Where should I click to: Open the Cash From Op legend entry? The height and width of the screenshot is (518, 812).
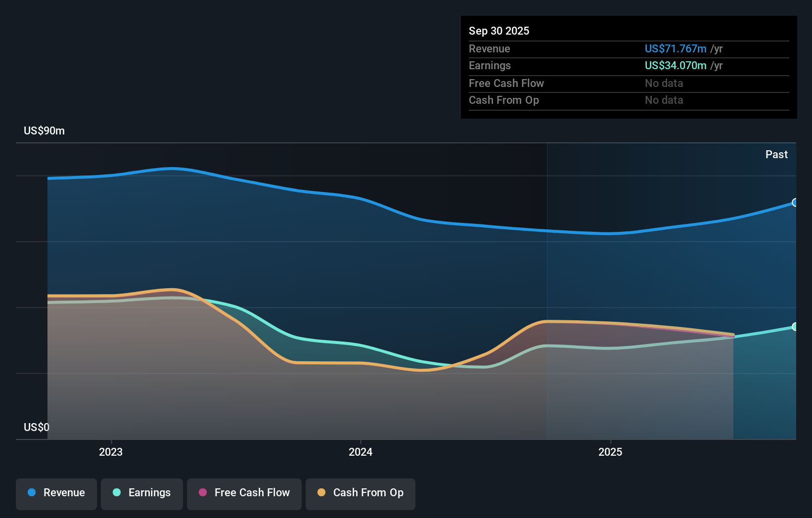click(360, 493)
